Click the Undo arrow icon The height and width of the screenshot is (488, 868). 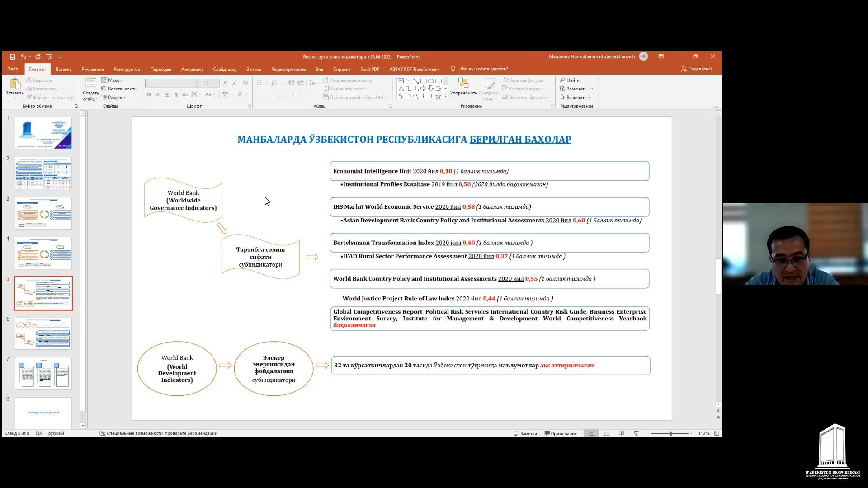pos(24,57)
